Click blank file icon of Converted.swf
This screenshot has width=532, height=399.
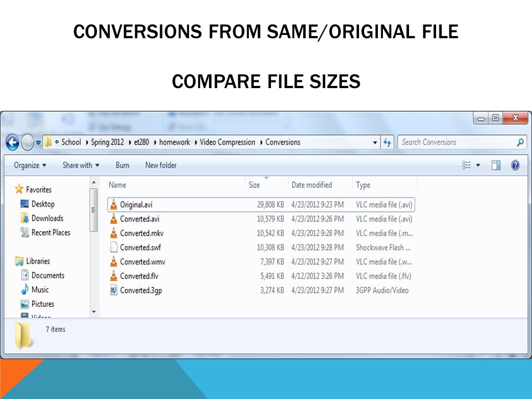tap(114, 247)
